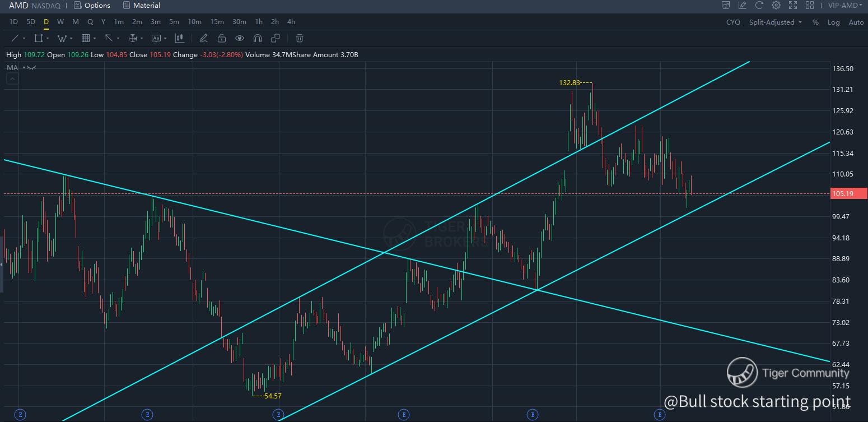Switch to yearly Y timeframe
Screen dimensions: 868x422
104,22
